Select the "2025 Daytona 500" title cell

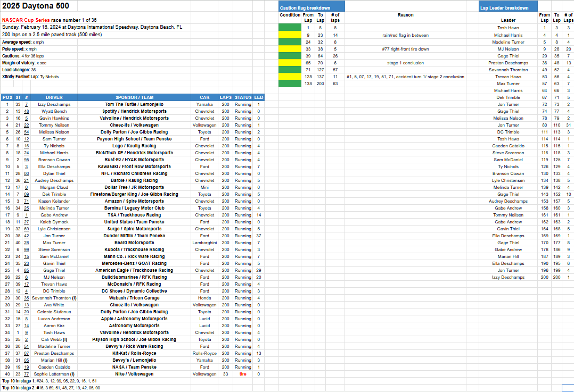[36, 6]
